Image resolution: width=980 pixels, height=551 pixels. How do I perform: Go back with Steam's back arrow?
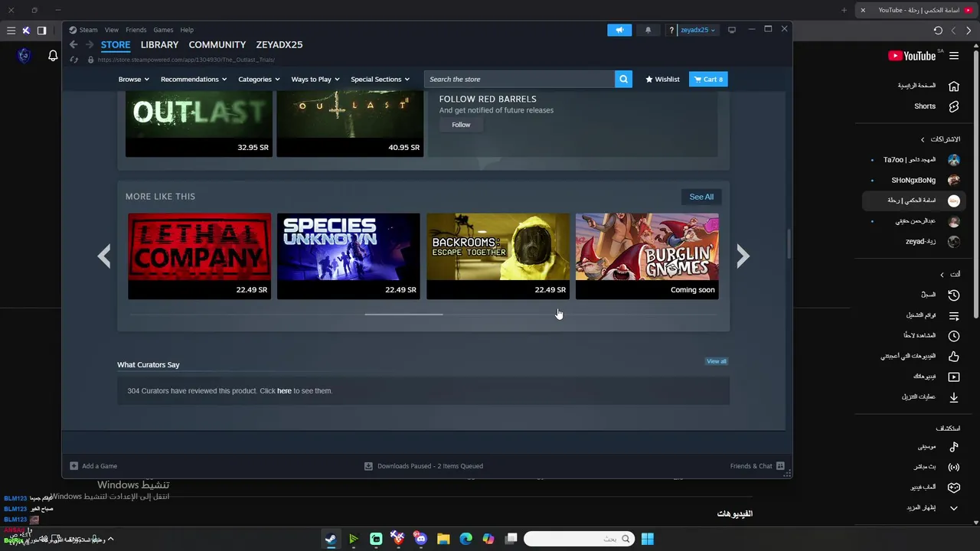(73, 44)
